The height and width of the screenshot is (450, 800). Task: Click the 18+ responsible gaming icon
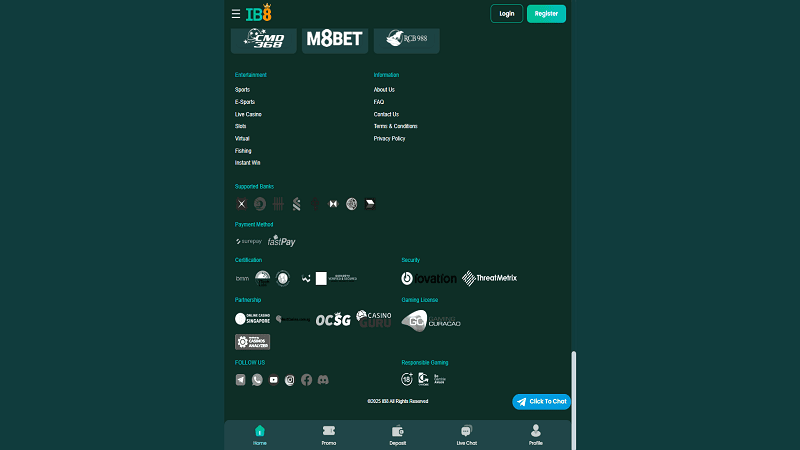(x=407, y=379)
